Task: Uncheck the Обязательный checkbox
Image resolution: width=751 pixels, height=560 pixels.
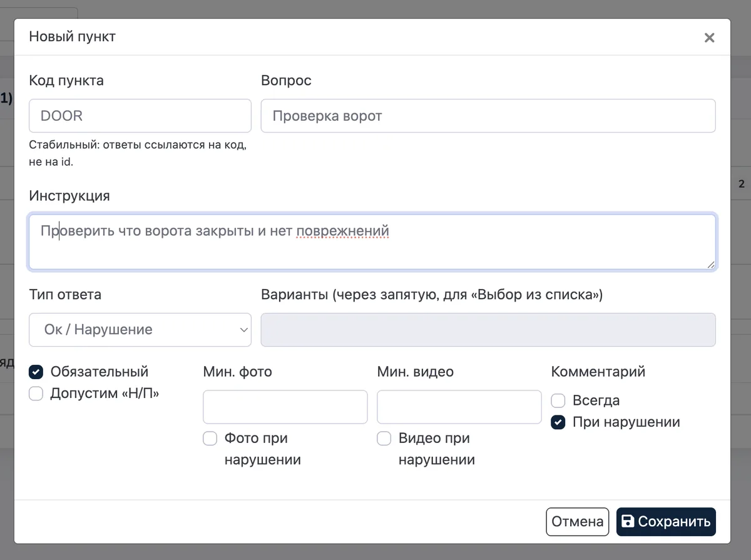Action: click(x=36, y=372)
